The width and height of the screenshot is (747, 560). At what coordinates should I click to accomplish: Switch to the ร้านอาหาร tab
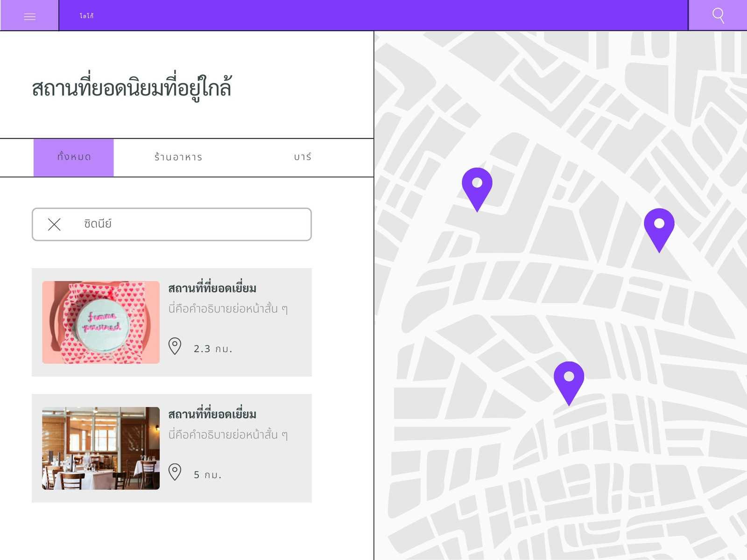(178, 157)
